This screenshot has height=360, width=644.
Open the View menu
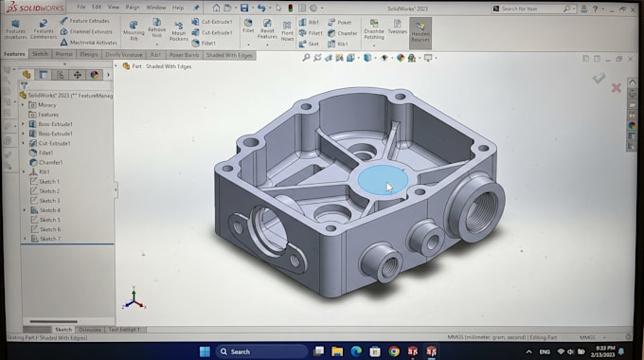tap(114, 7)
